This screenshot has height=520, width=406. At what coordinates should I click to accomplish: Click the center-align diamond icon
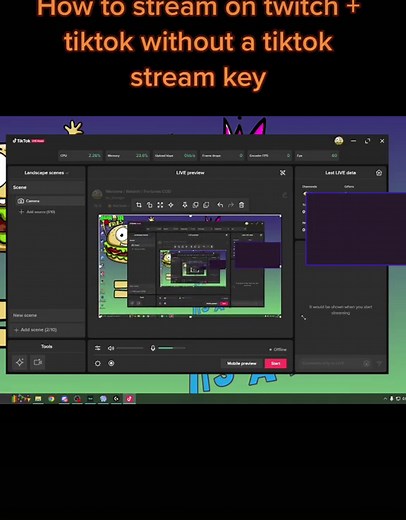tap(171, 205)
